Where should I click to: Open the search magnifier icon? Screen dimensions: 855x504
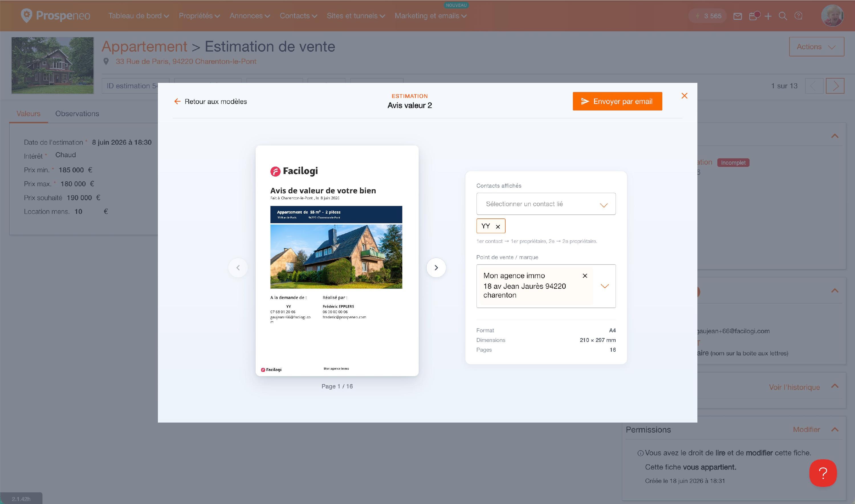pos(783,16)
